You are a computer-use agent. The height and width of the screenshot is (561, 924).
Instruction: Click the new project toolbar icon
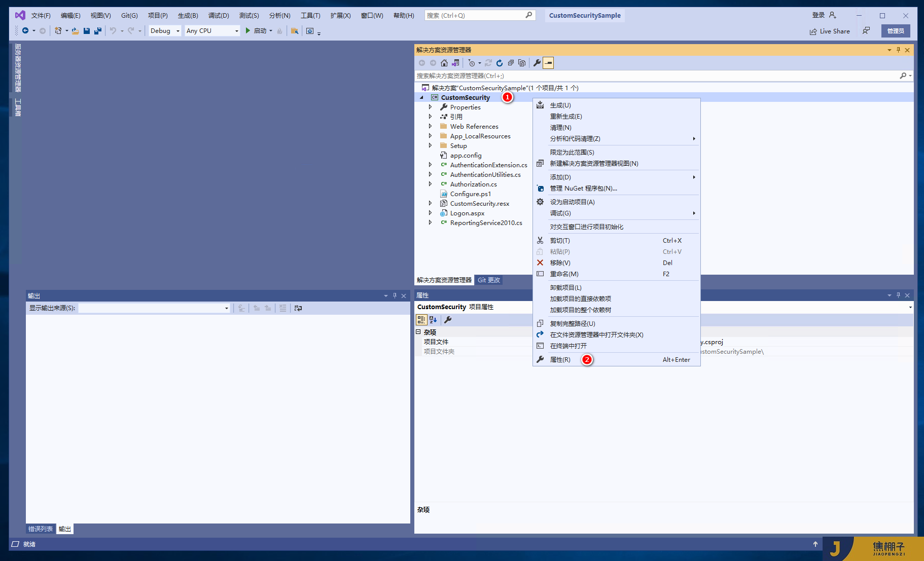coord(58,31)
